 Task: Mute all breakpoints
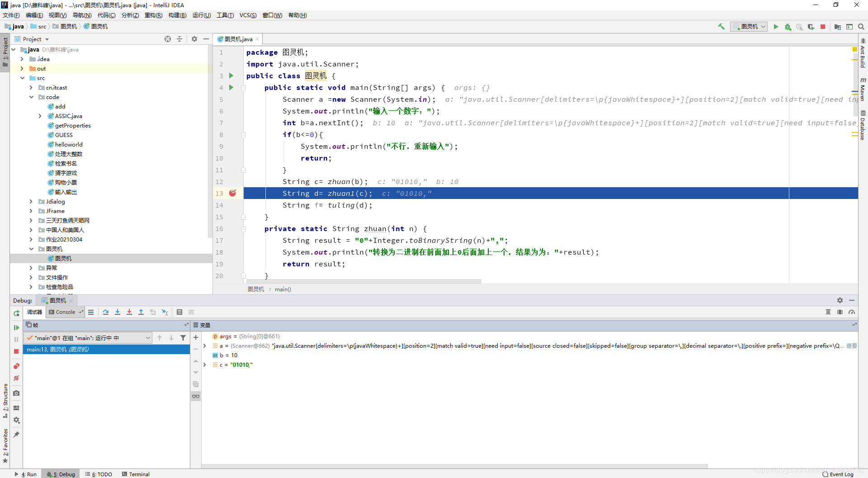coord(16,378)
